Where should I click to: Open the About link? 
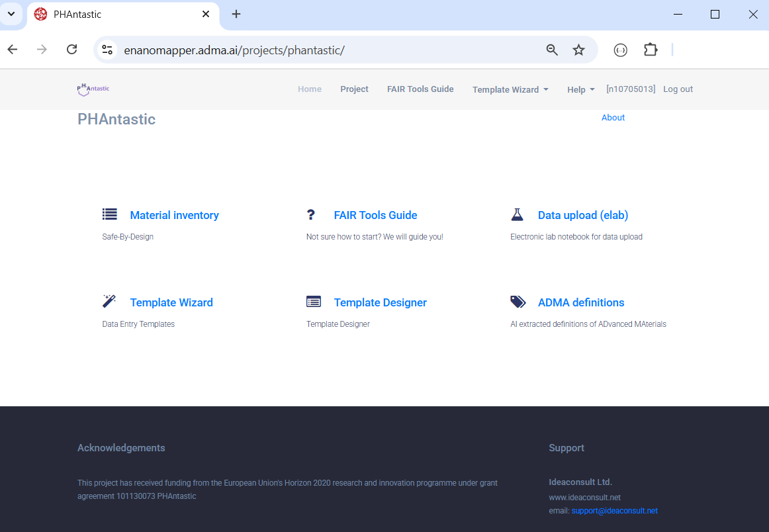click(613, 118)
